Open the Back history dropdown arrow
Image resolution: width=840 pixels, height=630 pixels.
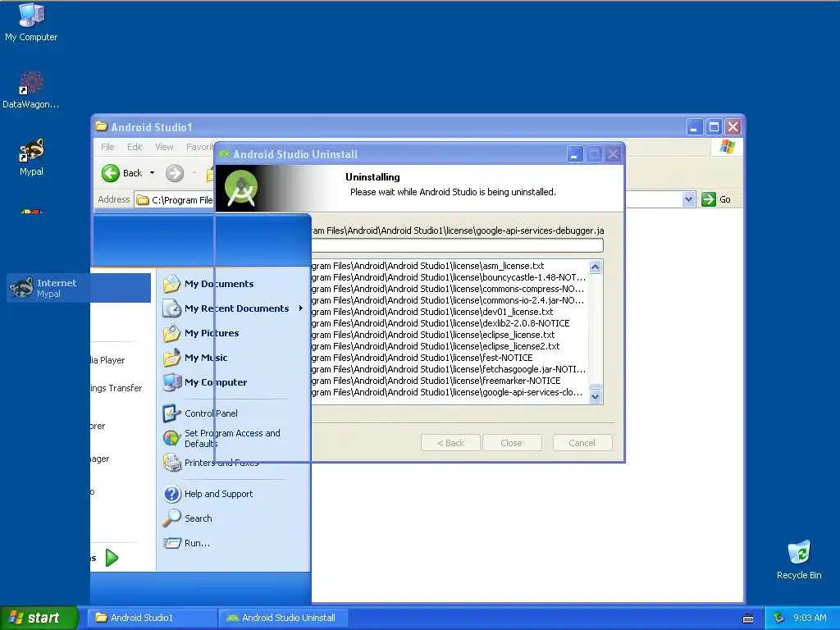[152, 173]
